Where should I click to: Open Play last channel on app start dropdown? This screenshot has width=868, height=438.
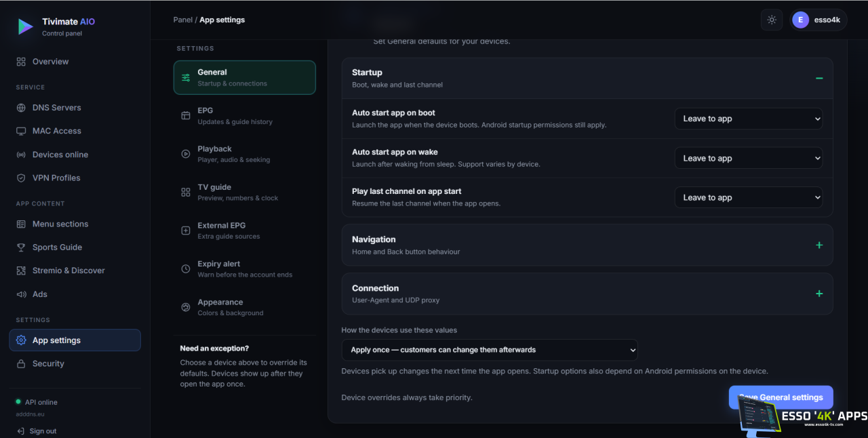[748, 197]
